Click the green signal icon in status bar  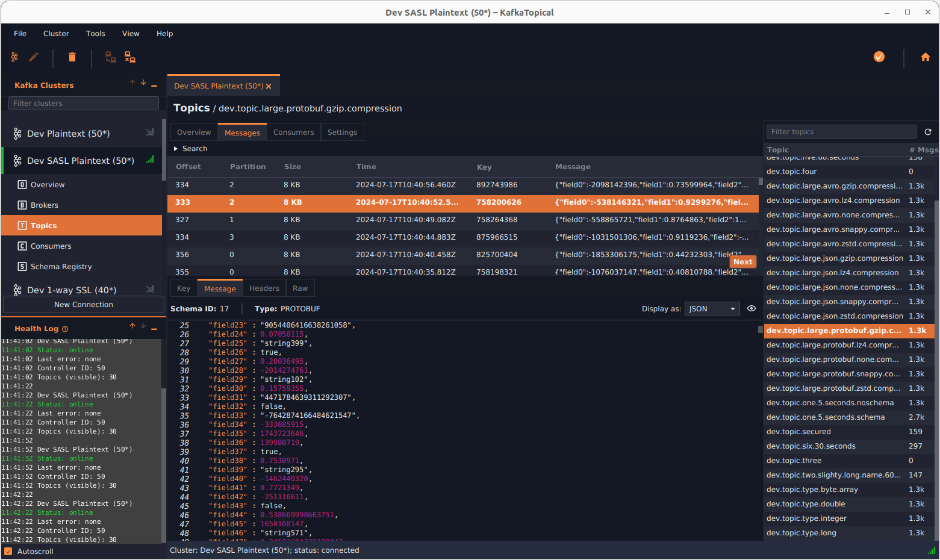(x=932, y=550)
